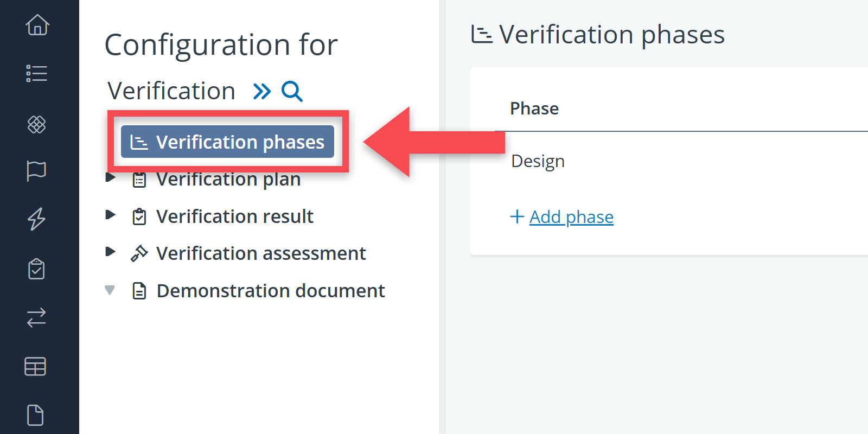The image size is (868, 434).
Task: Open the list icon in sidebar
Action: coord(37,73)
